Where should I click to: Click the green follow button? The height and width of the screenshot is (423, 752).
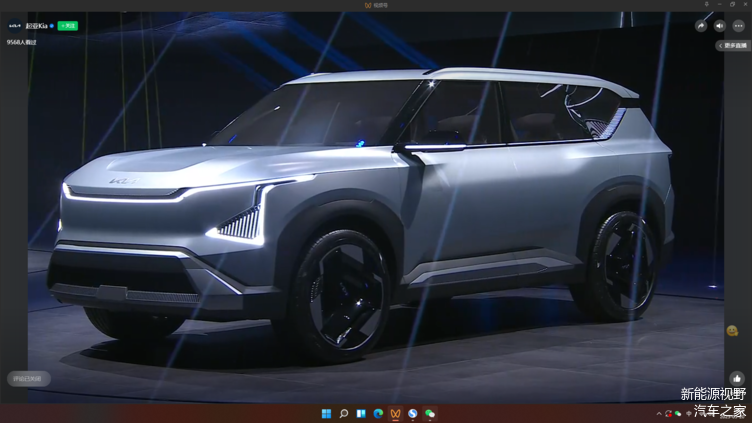(x=68, y=26)
